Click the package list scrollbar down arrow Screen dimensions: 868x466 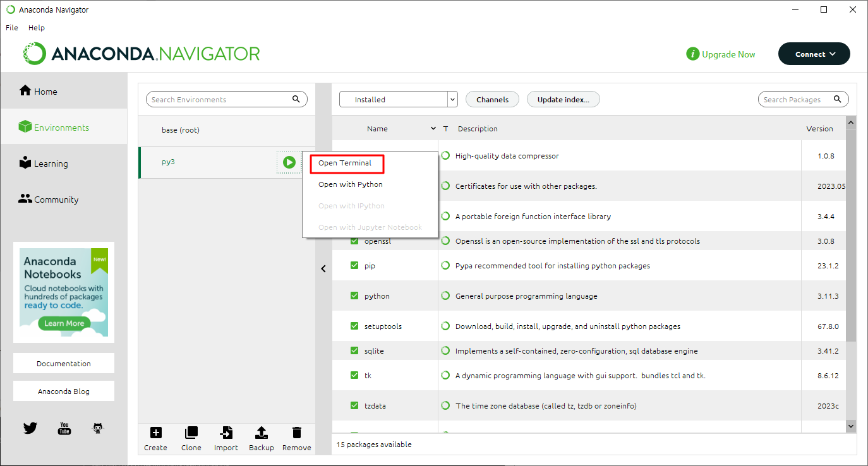[x=850, y=427]
